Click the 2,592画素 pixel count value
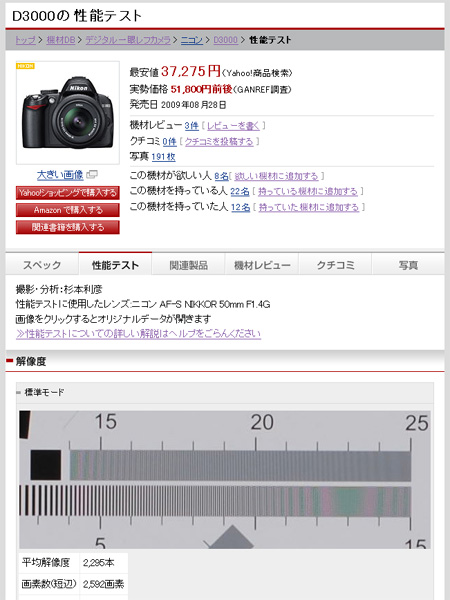The height and width of the screenshot is (600, 450). click(x=103, y=584)
